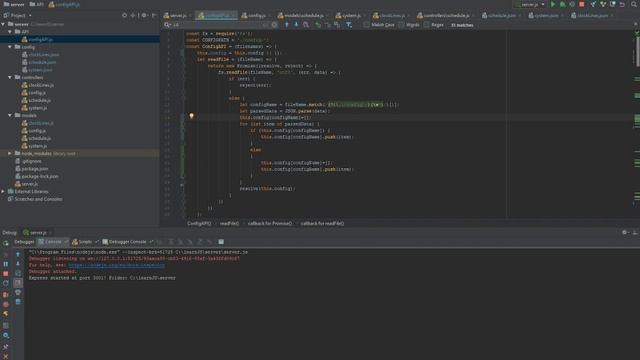Open the Debugger Console tab
The image size is (640, 360).
(127, 242)
